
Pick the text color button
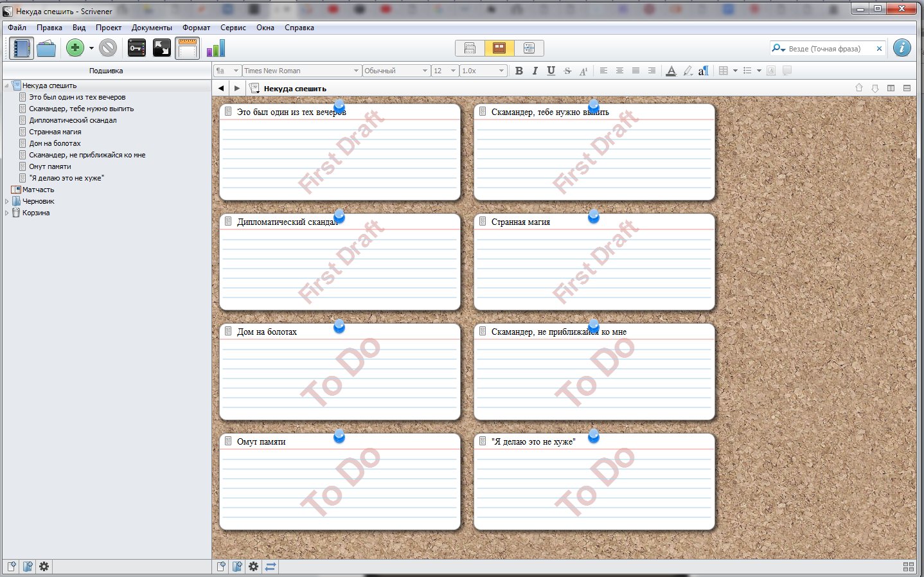[671, 71]
